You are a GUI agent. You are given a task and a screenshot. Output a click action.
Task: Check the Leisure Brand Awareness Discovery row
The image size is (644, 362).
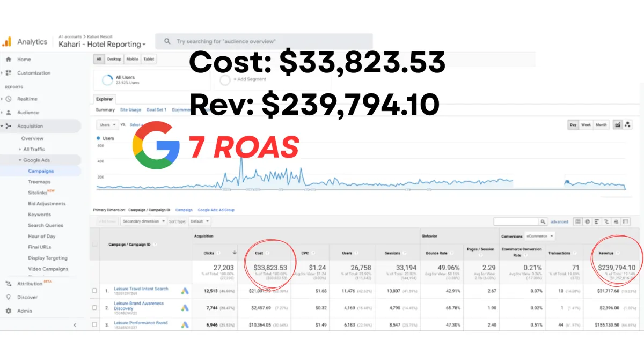point(95,308)
